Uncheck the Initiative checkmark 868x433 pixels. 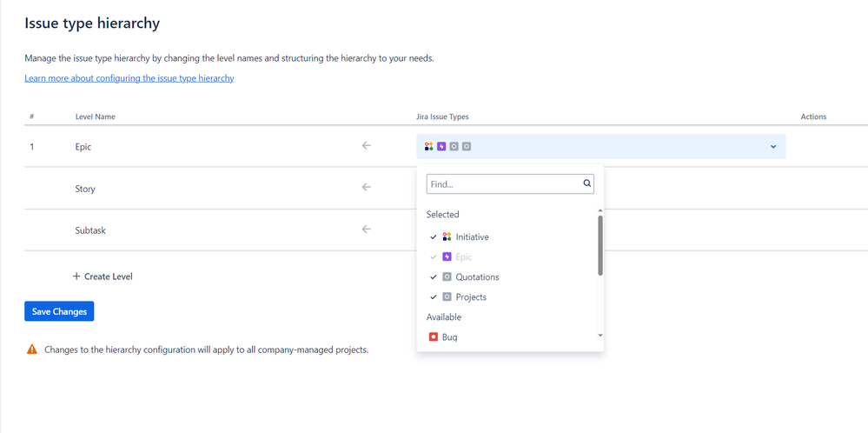tap(434, 236)
